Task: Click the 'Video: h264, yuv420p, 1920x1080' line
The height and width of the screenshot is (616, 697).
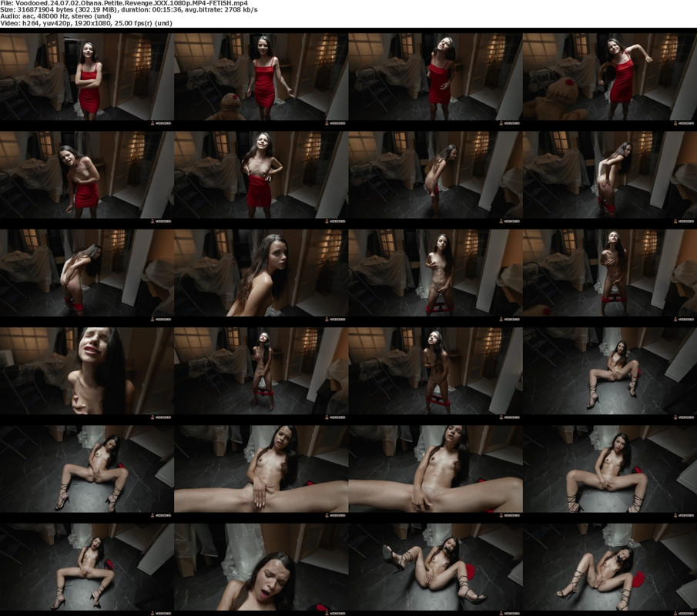Action: click(86, 22)
